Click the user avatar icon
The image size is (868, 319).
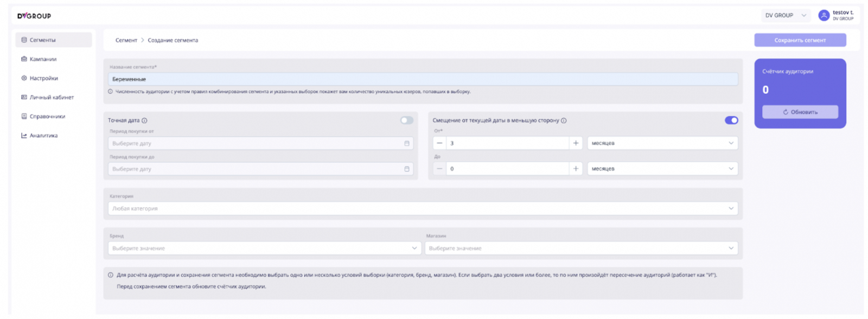pyautogui.click(x=824, y=16)
